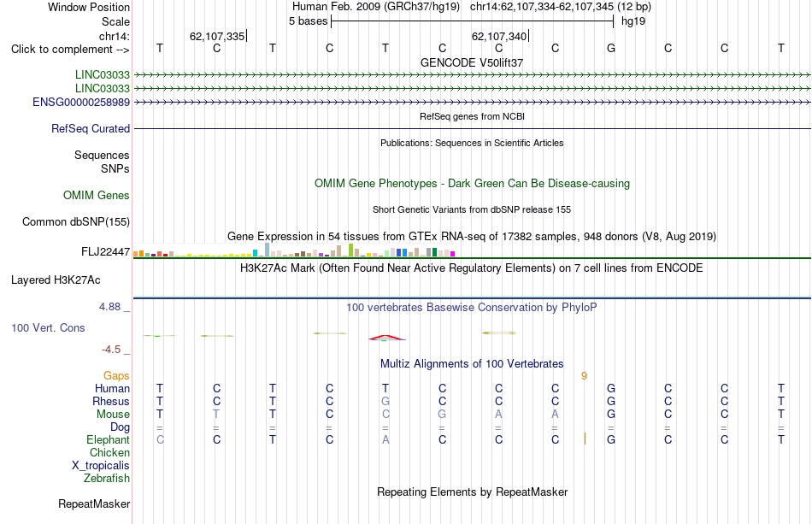Click the orange gap count 9
The height and width of the screenshot is (524, 812).
[584, 376]
